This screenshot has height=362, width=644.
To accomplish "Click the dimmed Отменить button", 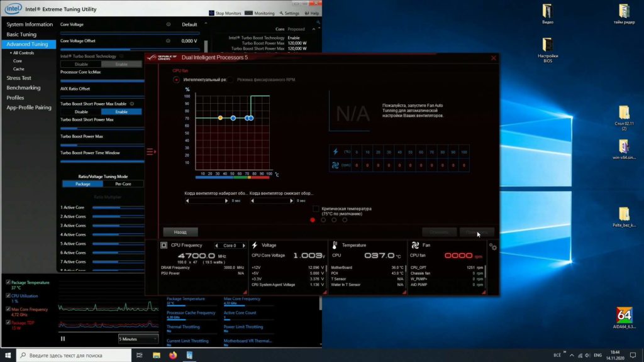I will click(439, 233).
